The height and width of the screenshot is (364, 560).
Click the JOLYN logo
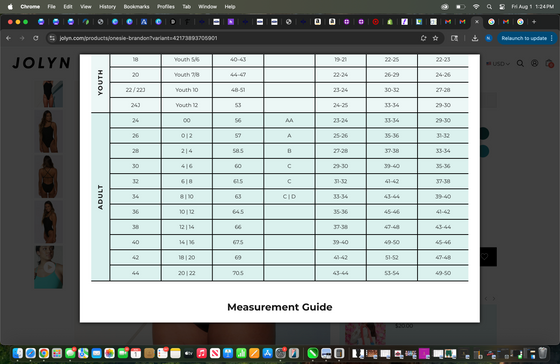41,63
